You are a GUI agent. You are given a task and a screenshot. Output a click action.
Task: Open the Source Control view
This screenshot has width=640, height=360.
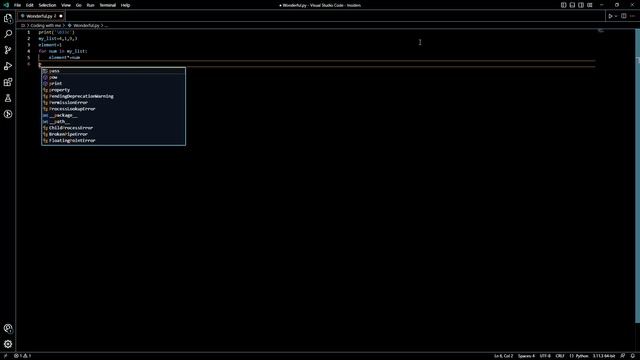8,50
